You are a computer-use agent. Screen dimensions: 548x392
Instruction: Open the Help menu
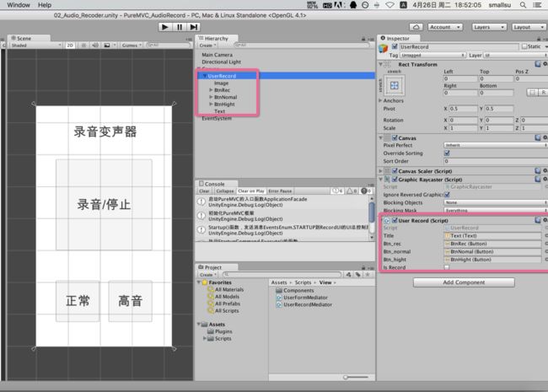point(45,5)
